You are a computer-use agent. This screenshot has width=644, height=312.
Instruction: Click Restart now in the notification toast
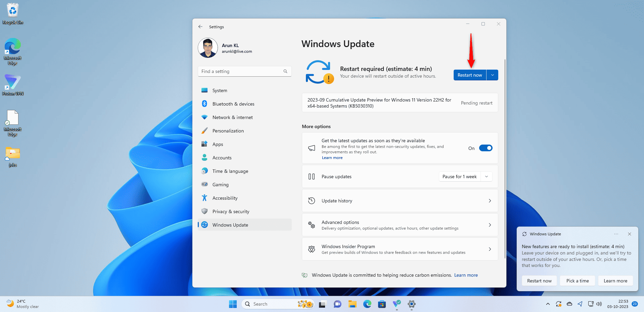click(x=539, y=281)
